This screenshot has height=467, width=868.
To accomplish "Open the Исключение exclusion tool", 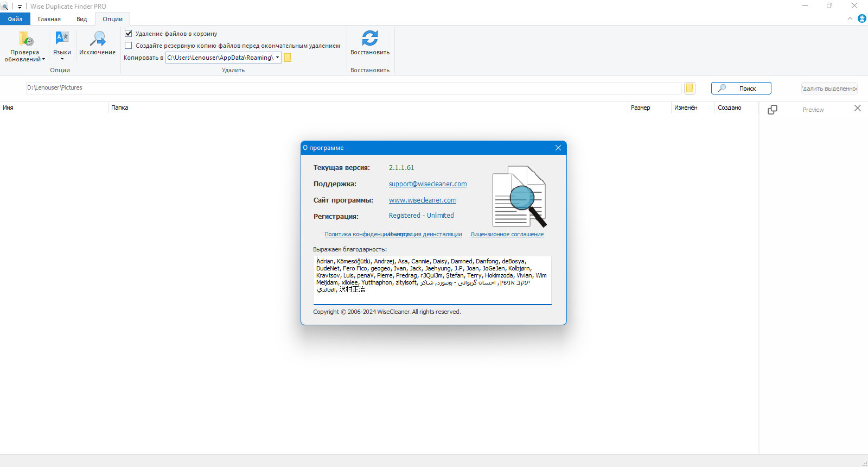I will [x=98, y=43].
